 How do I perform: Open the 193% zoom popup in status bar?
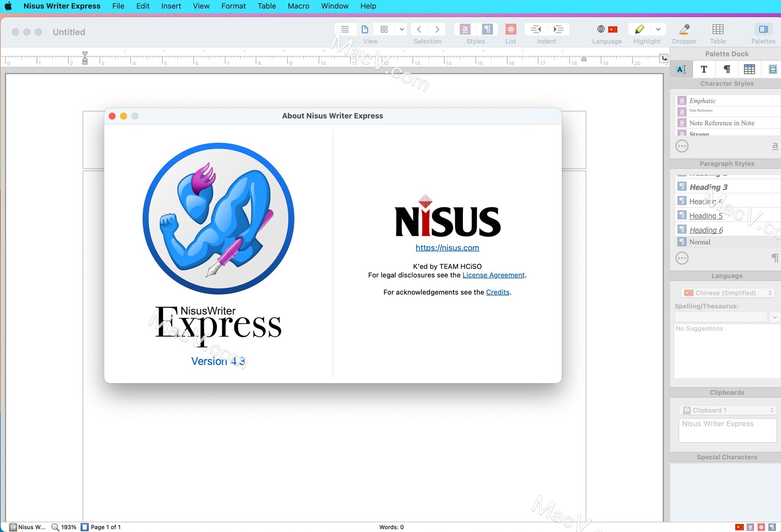coord(64,527)
